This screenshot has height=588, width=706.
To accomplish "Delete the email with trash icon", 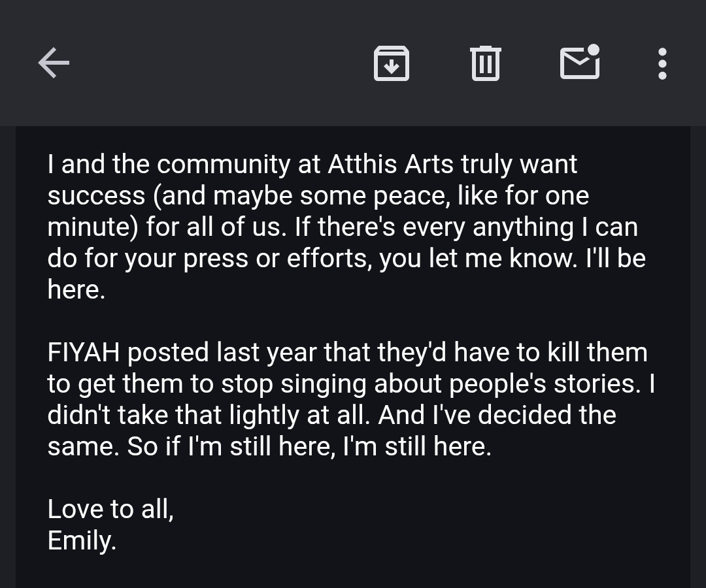I will [485, 63].
